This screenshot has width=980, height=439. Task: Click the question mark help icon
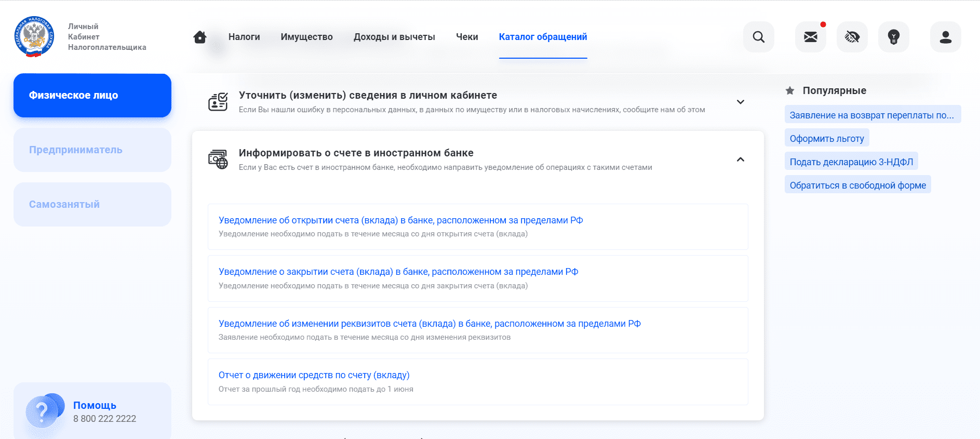(x=43, y=411)
